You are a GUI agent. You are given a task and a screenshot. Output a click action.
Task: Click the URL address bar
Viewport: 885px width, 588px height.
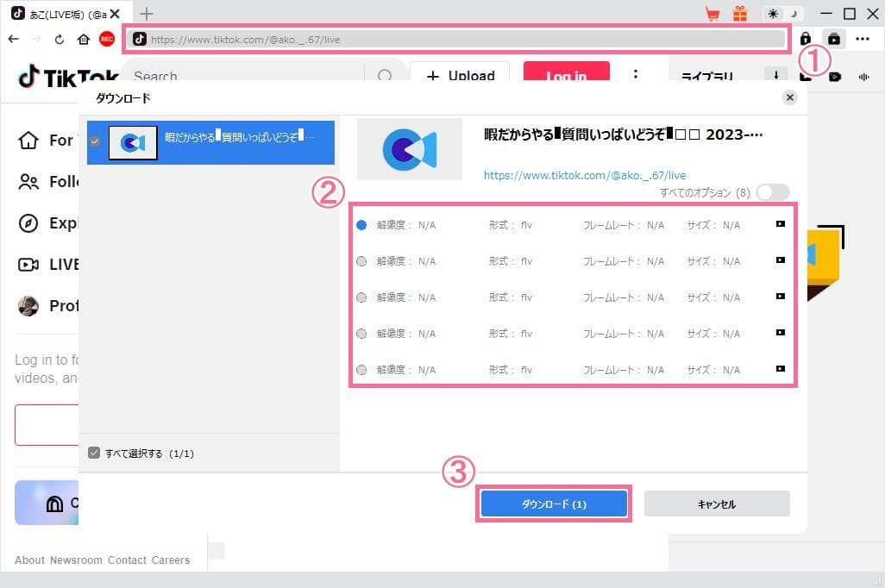click(x=457, y=39)
